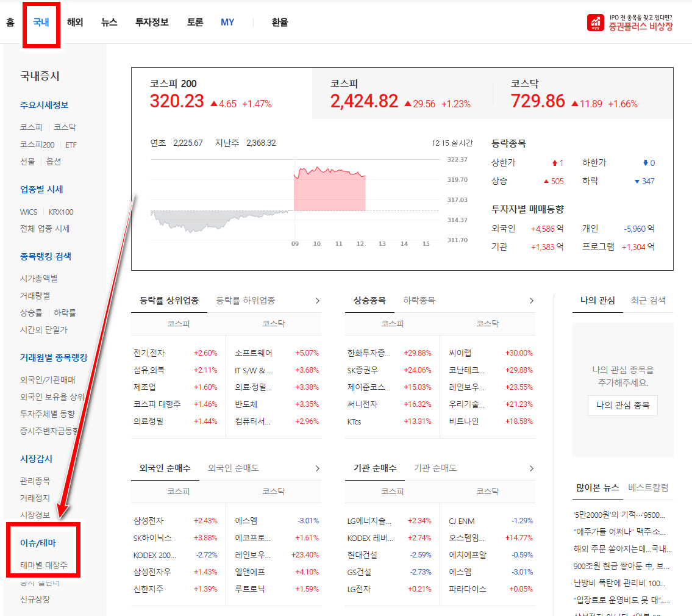This screenshot has height=616, width=692.
Task: Open 상승률 sidebar link
Action: pos(31,313)
